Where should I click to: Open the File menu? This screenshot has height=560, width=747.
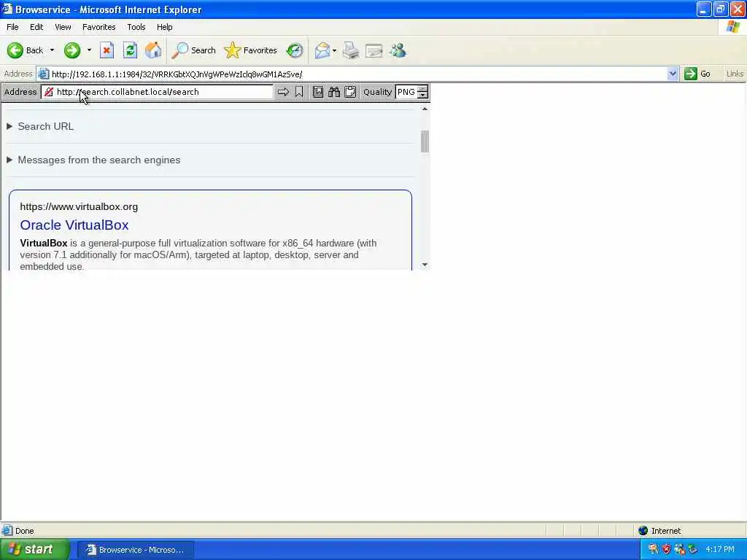coord(13,27)
